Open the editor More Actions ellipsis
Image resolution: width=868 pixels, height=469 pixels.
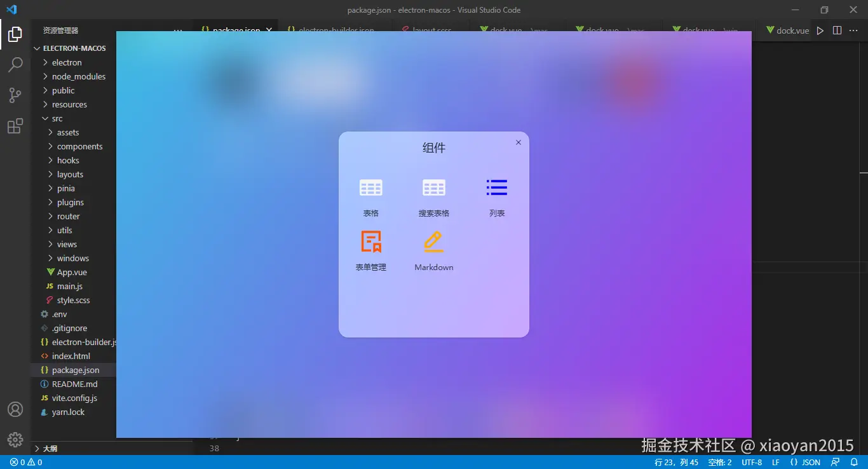(853, 31)
